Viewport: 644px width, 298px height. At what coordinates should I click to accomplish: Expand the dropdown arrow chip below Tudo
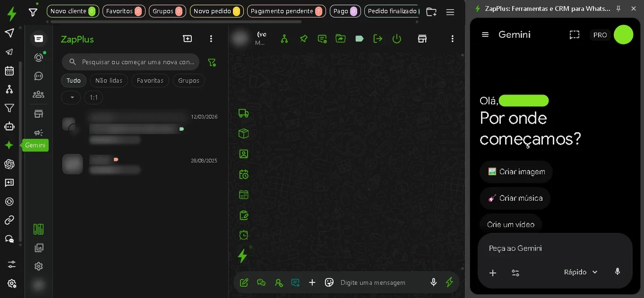(71, 97)
